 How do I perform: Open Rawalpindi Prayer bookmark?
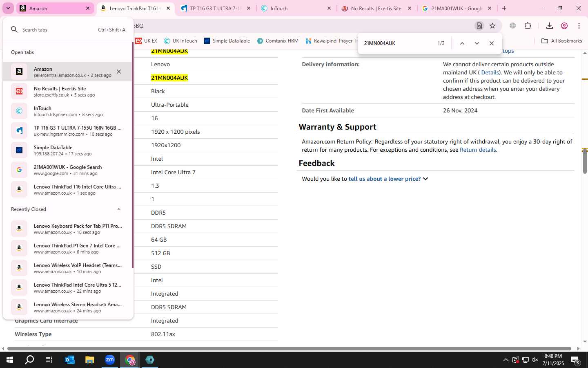pyautogui.click(x=332, y=41)
